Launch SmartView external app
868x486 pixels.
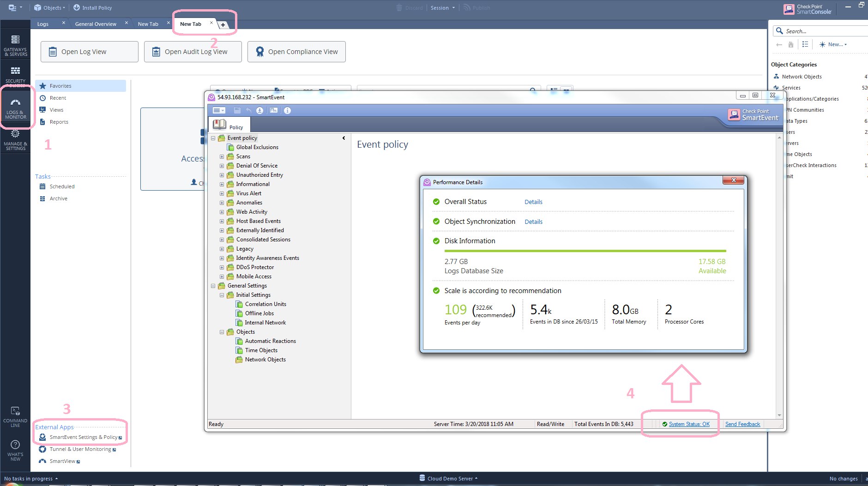tap(59, 461)
